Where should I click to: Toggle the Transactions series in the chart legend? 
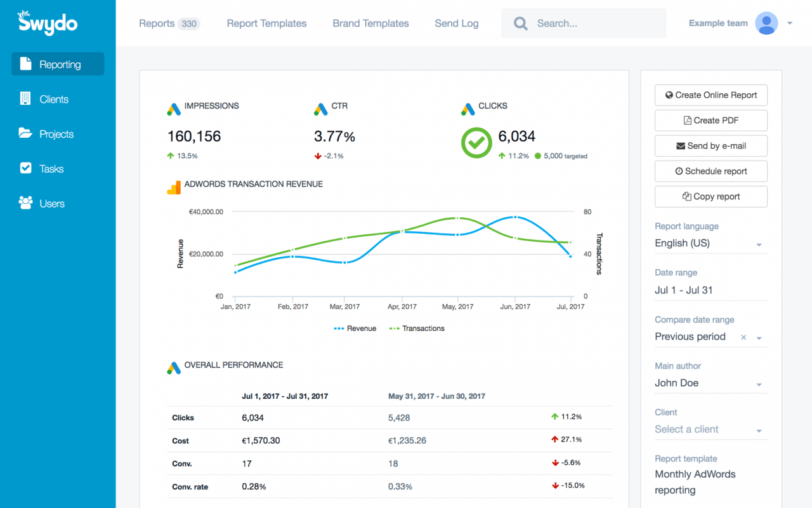[417, 328]
